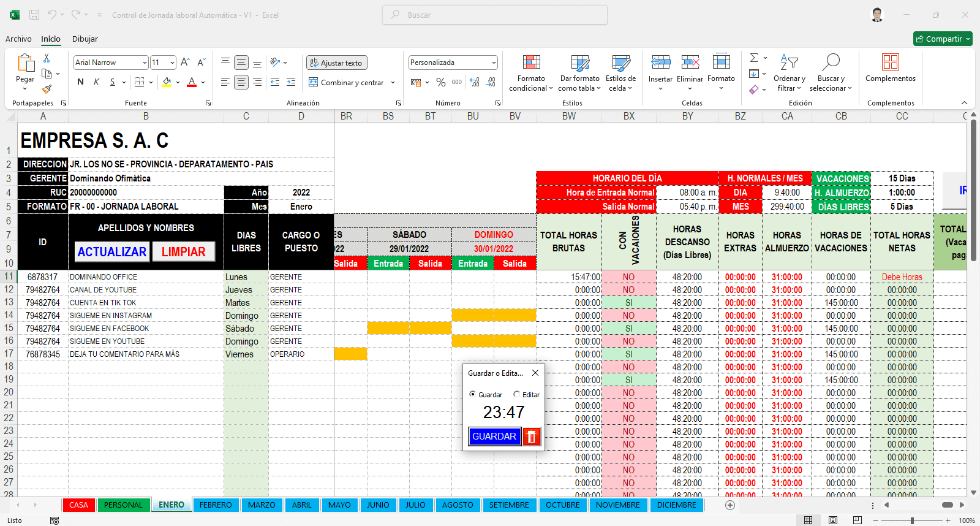Select the Editar radio button

click(x=516, y=394)
